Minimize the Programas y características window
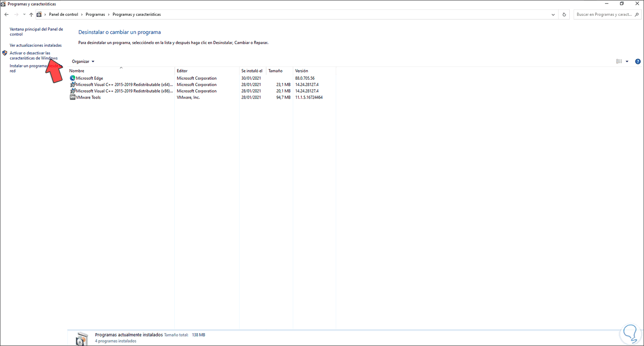Screen dimensions: 644x346 point(607,4)
